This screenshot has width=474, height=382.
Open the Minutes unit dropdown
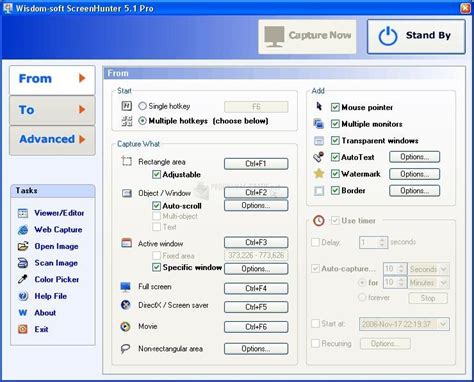point(444,283)
